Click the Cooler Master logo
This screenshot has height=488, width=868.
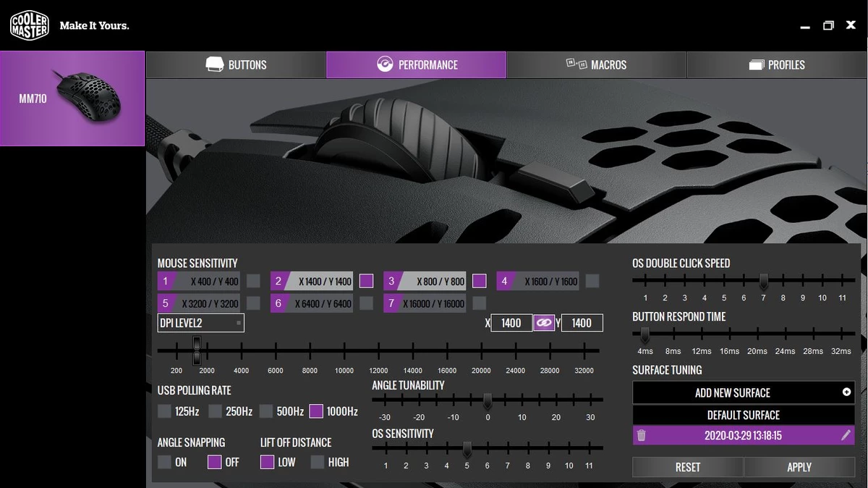(30, 25)
